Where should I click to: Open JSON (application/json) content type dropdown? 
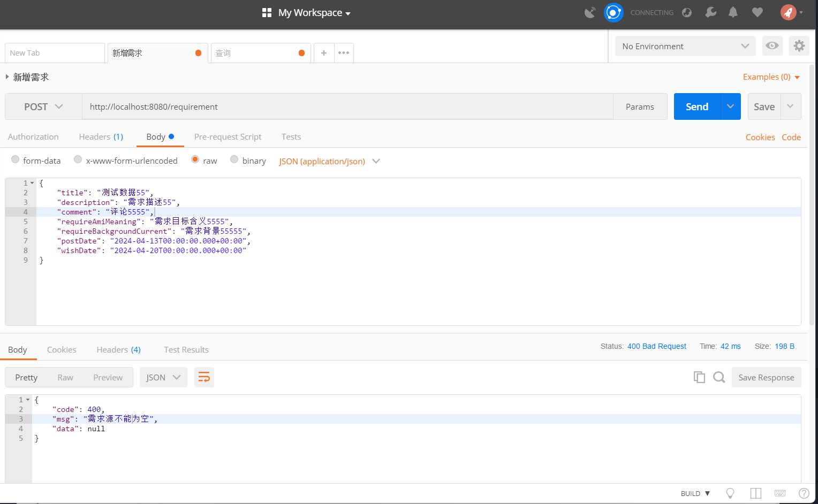point(329,161)
